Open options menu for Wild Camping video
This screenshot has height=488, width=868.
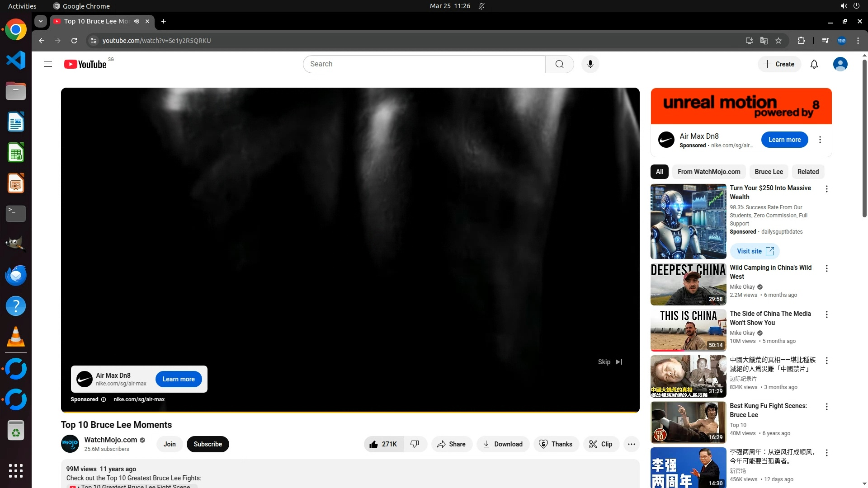[826, 268]
